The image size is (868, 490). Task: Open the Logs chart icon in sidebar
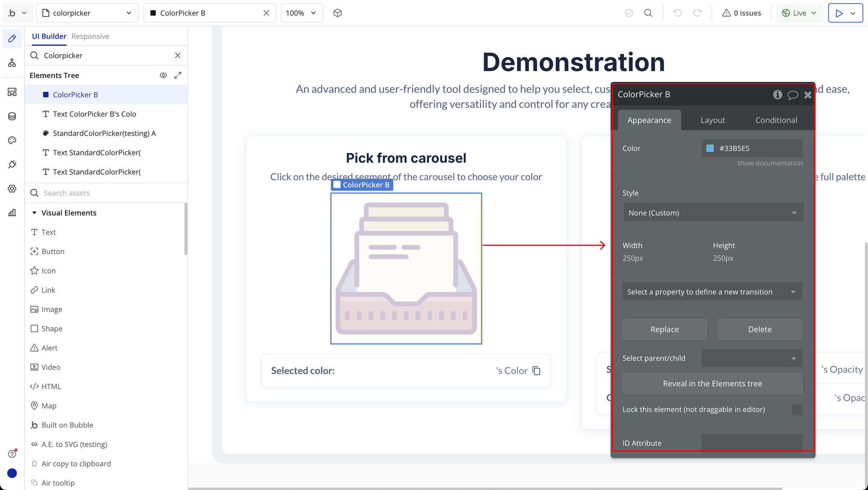click(x=12, y=213)
